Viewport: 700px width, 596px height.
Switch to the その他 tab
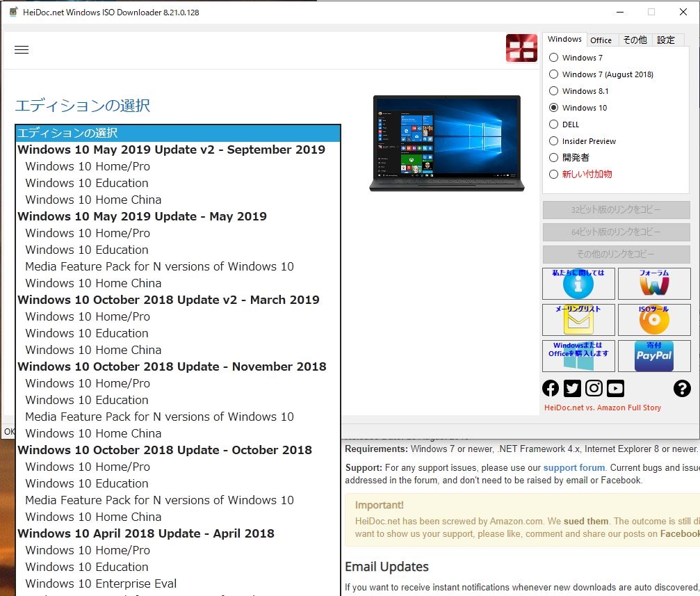(x=635, y=40)
